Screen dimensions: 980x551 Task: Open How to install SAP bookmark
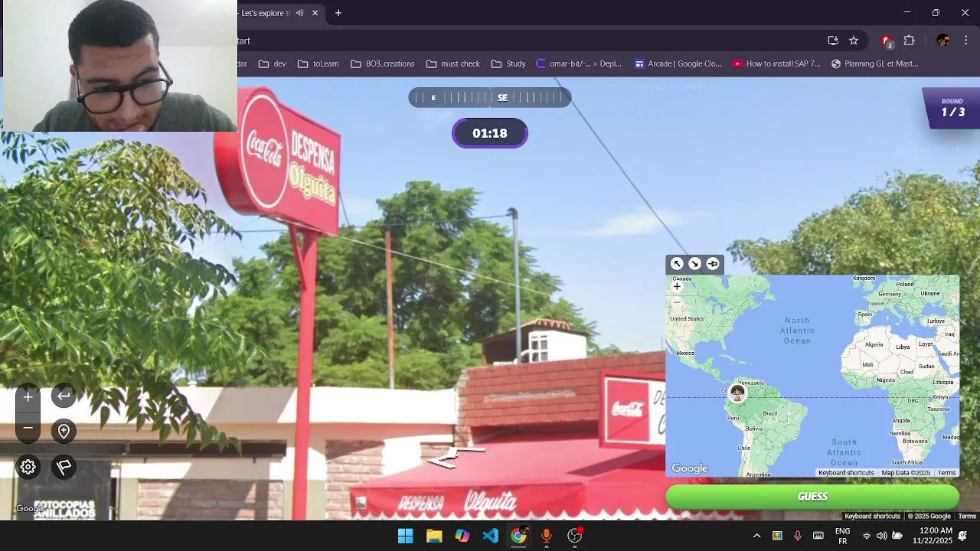click(776, 64)
